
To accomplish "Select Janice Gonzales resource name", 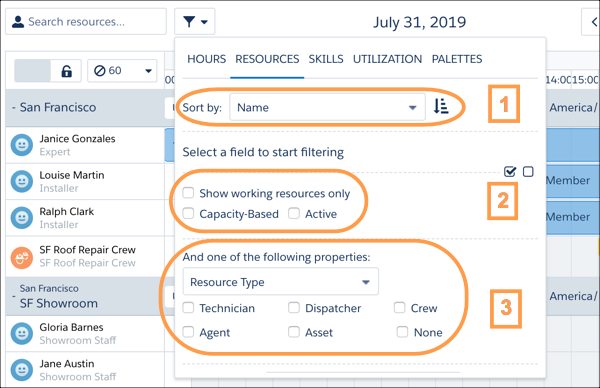I will click(77, 139).
